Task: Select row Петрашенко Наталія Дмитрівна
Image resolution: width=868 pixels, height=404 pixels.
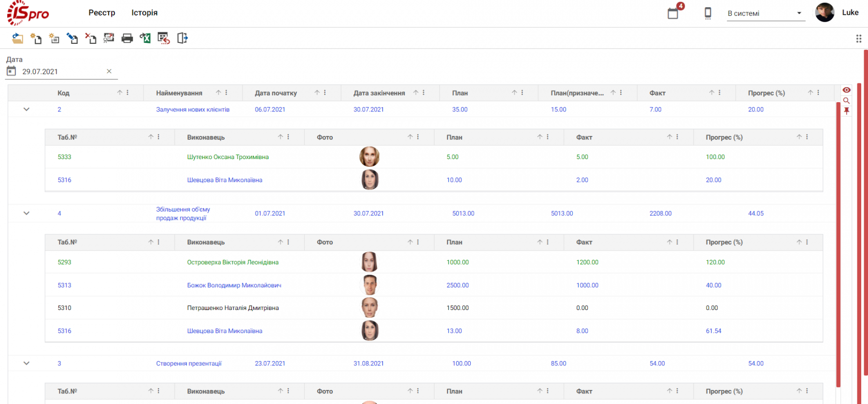Action: (434, 308)
